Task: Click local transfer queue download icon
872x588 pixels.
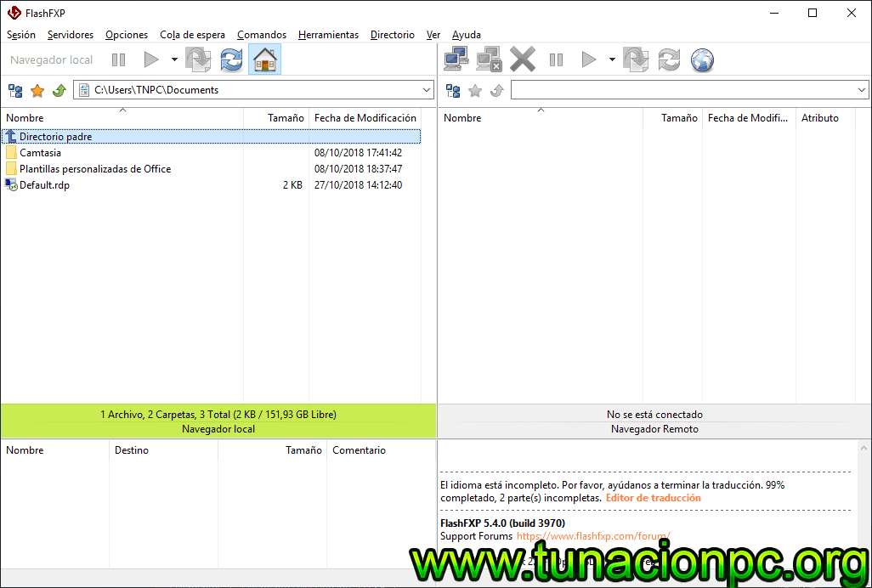Action: [x=199, y=59]
